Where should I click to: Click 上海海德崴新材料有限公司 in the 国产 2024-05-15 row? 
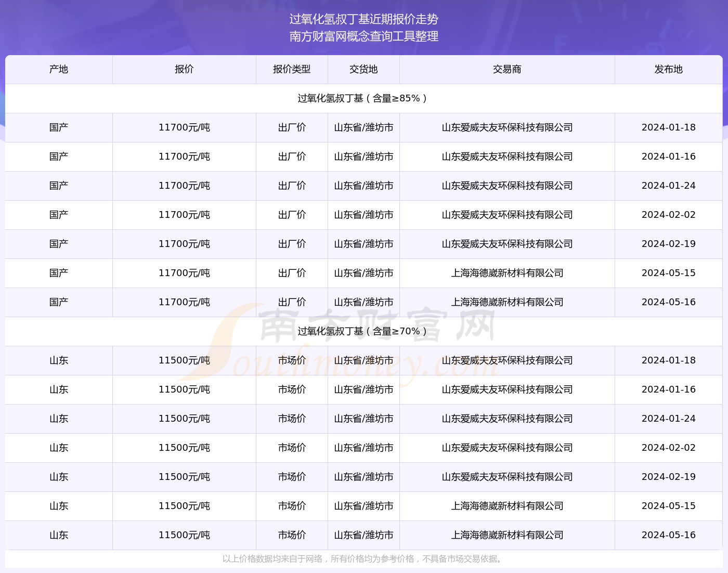click(507, 273)
